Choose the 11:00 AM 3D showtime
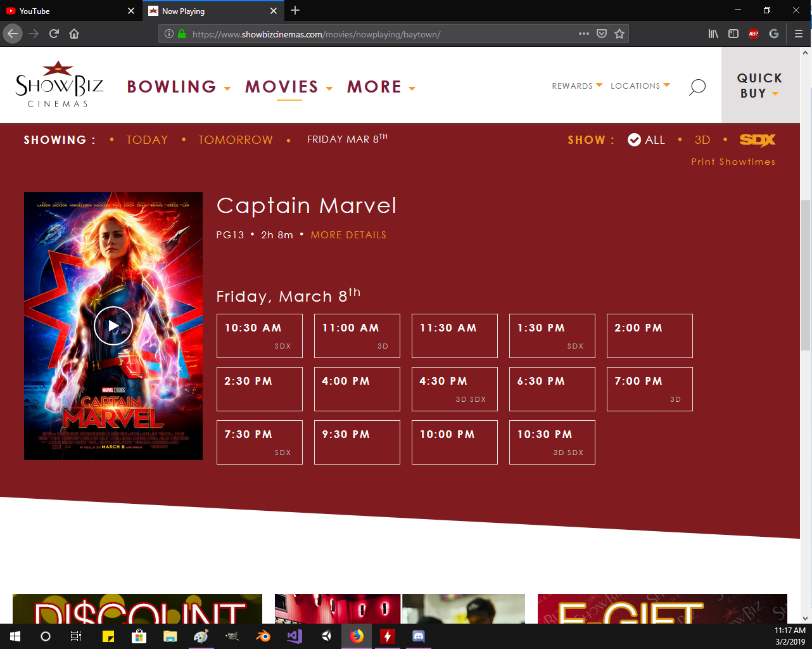Image resolution: width=812 pixels, height=649 pixels. [x=357, y=336]
